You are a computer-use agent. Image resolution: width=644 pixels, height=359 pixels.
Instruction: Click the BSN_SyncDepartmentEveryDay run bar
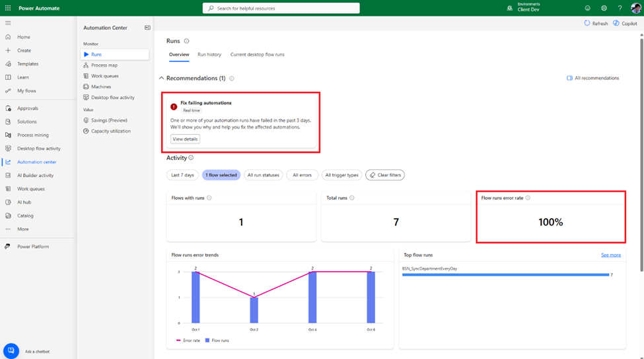coord(505,274)
